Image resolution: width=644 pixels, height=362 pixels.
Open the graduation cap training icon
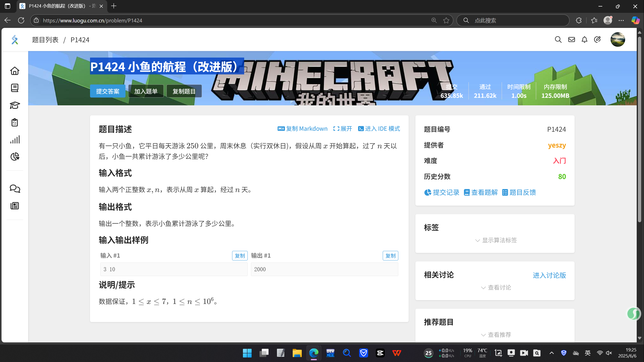pyautogui.click(x=15, y=105)
